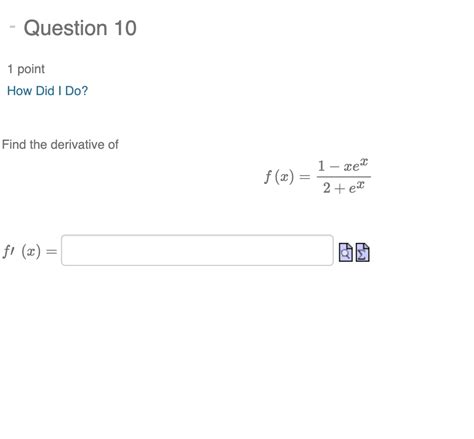This screenshot has width=474, height=439.
Task: Click the fraction bar of the formula
Action: pos(344,177)
